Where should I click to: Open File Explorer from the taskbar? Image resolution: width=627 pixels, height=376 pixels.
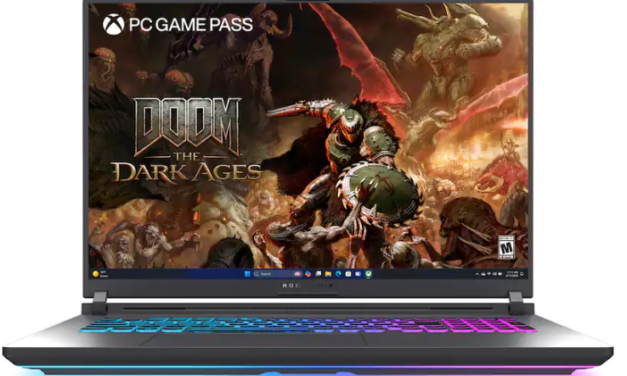(x=328, y=274)
